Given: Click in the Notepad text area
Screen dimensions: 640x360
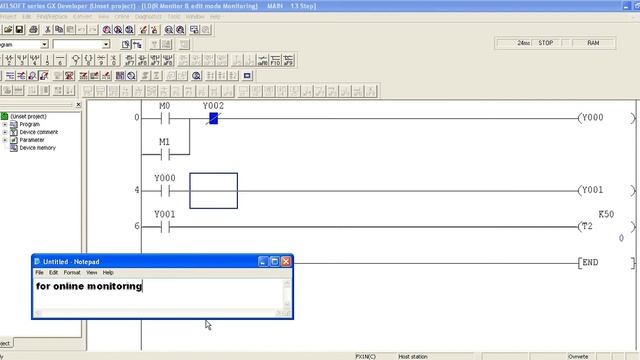Looking at the screenshot, I should coord(159,295).
